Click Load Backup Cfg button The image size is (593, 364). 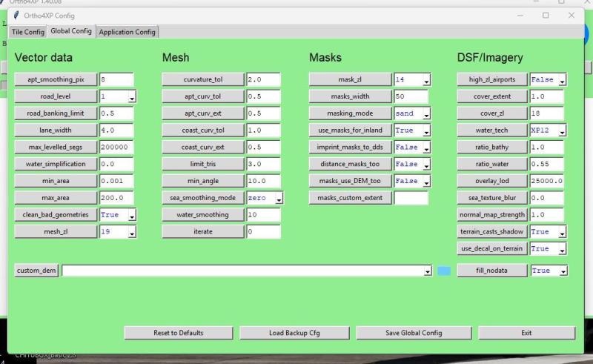tap(294, 333)
